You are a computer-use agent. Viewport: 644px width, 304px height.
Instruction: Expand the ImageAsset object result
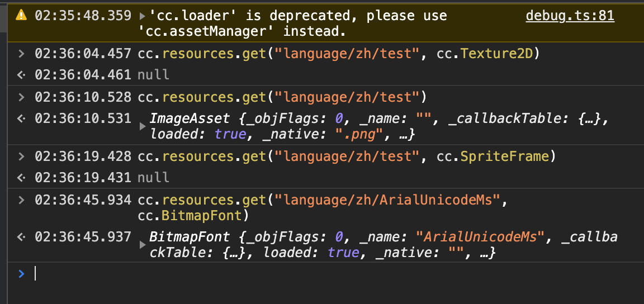pyautogui.click(x=142, y=127)
